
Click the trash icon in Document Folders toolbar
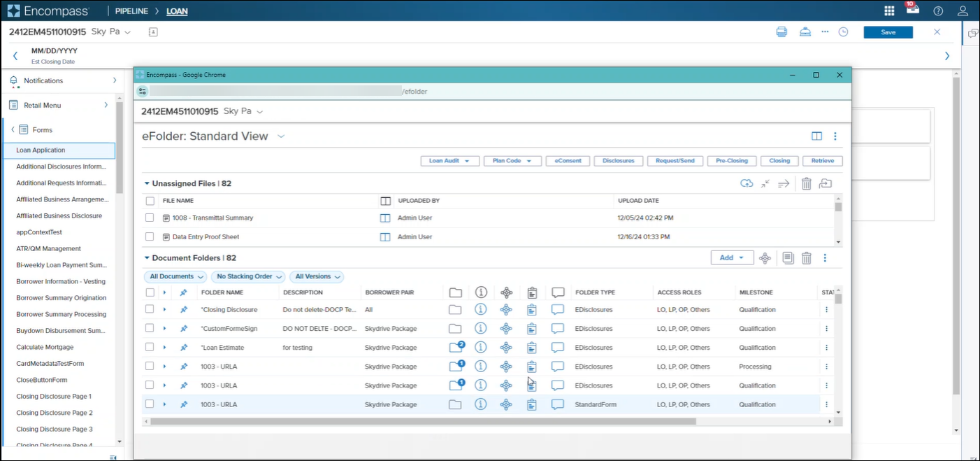click(806, 258)
